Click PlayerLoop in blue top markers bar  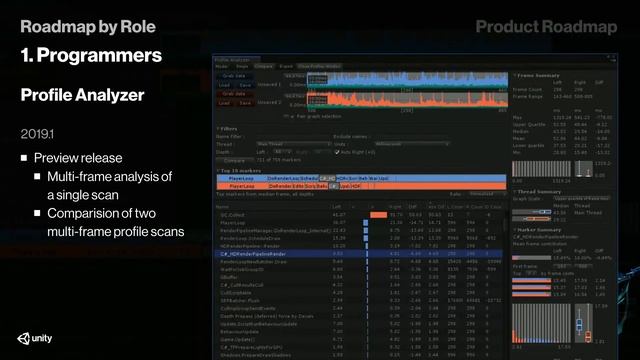[x=241, y=178]
